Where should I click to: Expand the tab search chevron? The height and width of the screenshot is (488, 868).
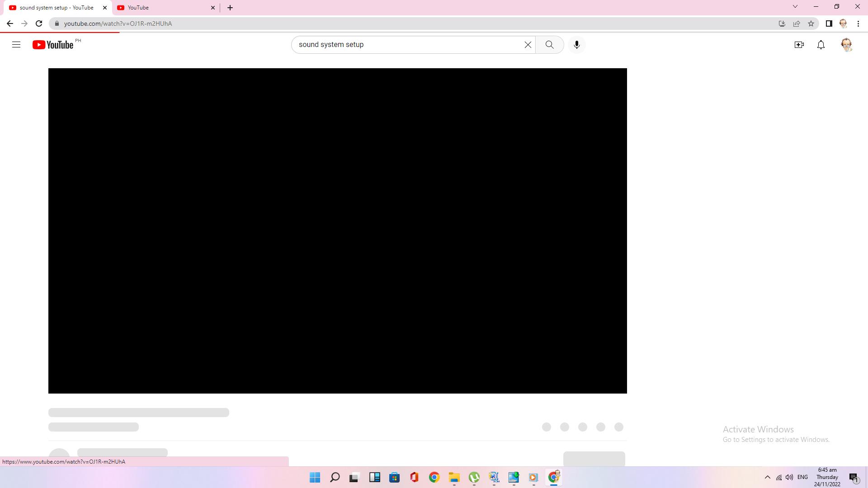pos(795,7)
